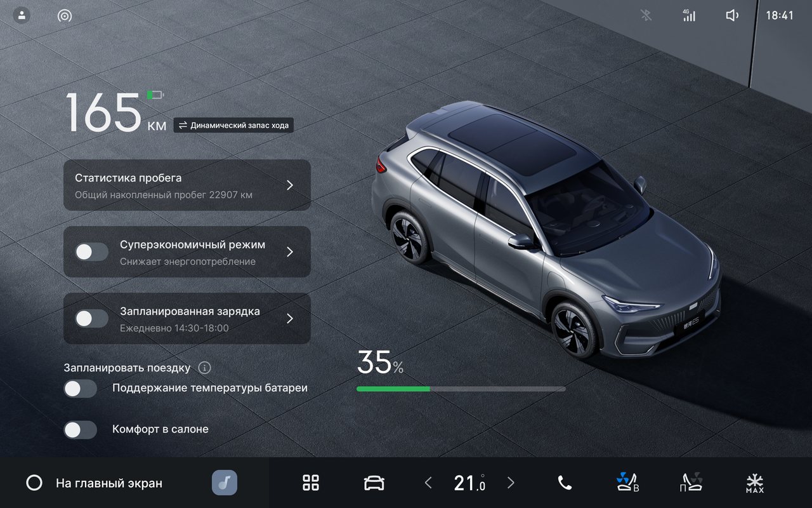Open the volume speaker icon
This screenshot has width=812, height=508.
732,15
